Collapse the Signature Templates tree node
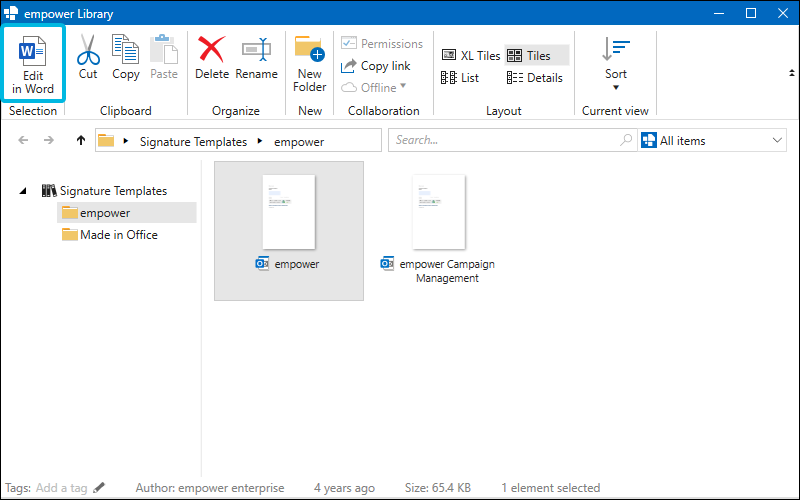Screen dimensions: 800x500 [x=23, y=191]
